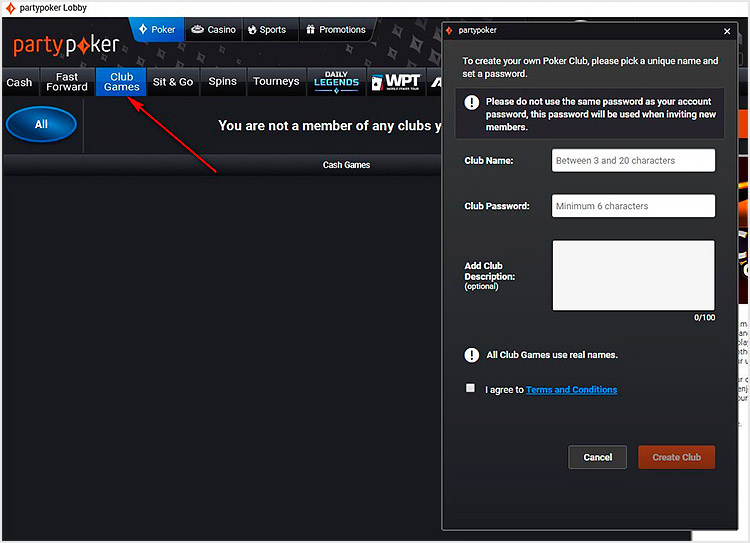Click the 0/100 character counter
750x543 pixels.
coord(705,318)
